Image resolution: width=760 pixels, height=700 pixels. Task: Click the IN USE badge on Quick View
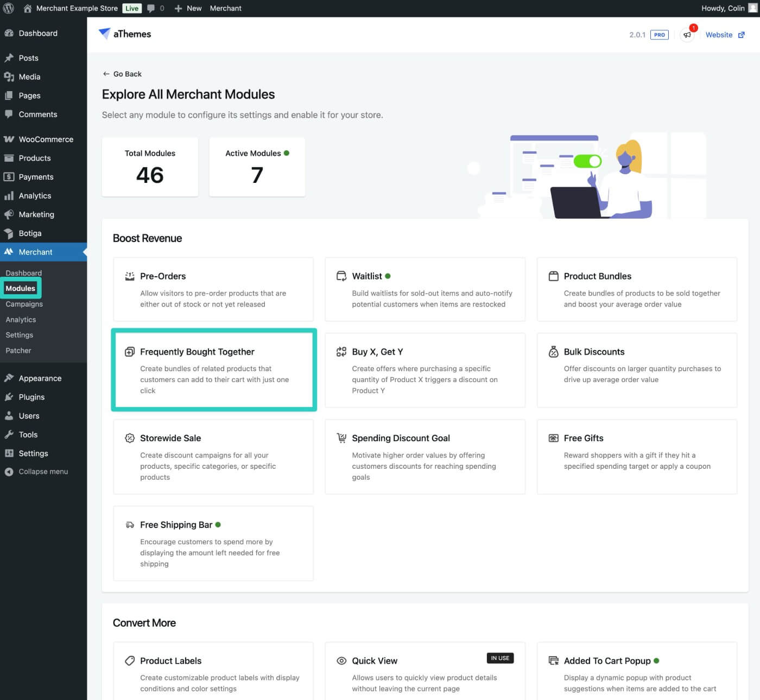[500, 658]
